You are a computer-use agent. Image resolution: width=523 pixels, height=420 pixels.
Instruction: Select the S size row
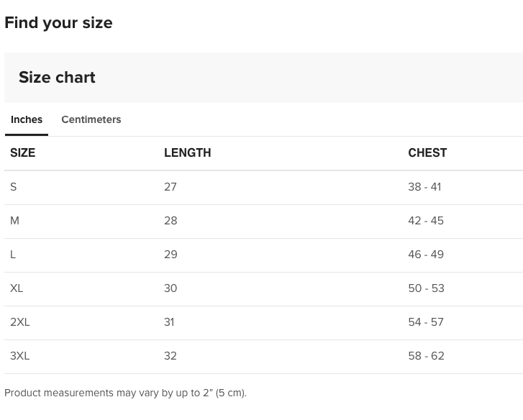pyautogui.click(x=14, y=187)
